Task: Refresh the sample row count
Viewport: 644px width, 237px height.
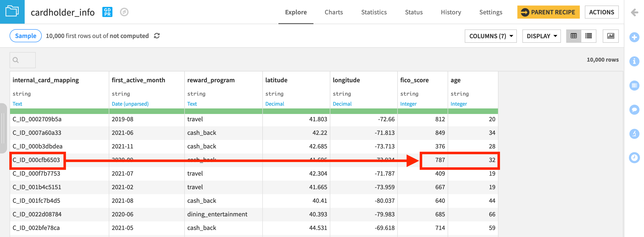Action: 157,36
